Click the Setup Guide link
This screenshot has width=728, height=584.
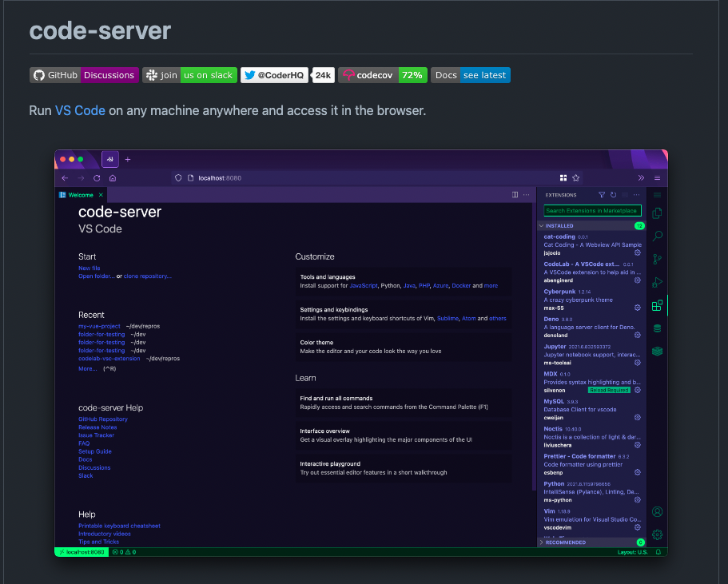tap(95, 451)
